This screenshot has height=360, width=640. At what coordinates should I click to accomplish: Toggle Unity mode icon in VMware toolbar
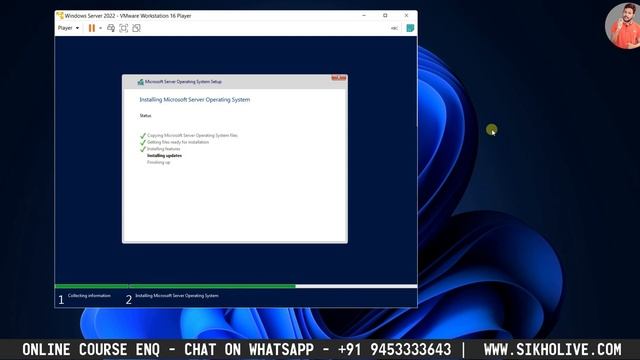(x=136, y=28)
